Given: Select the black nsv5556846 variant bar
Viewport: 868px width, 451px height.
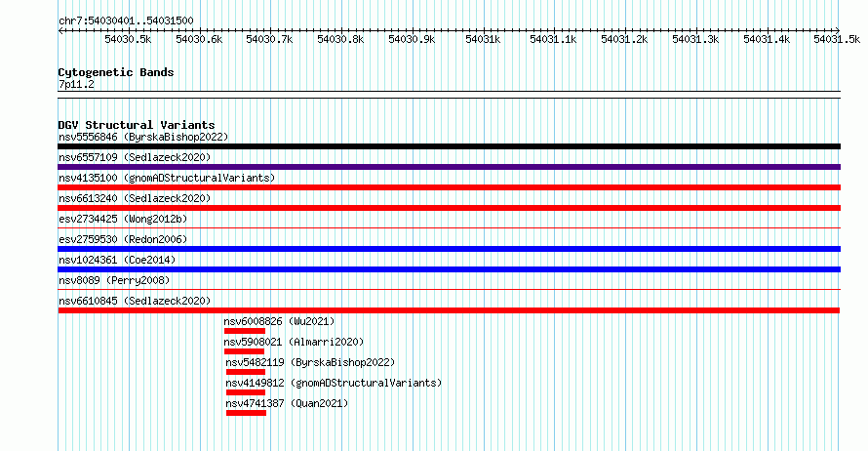Looking at the screenshot, I should click(449, 146).
